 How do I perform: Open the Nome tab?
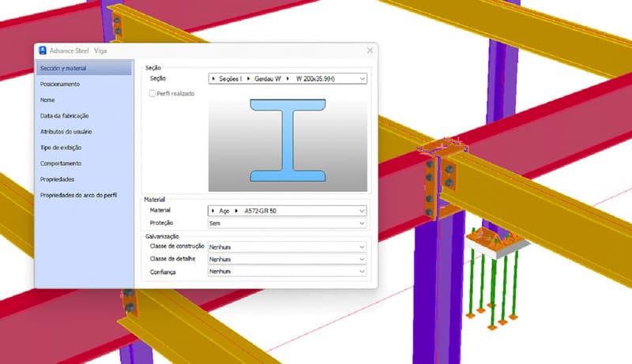click(x=47, y=99)
